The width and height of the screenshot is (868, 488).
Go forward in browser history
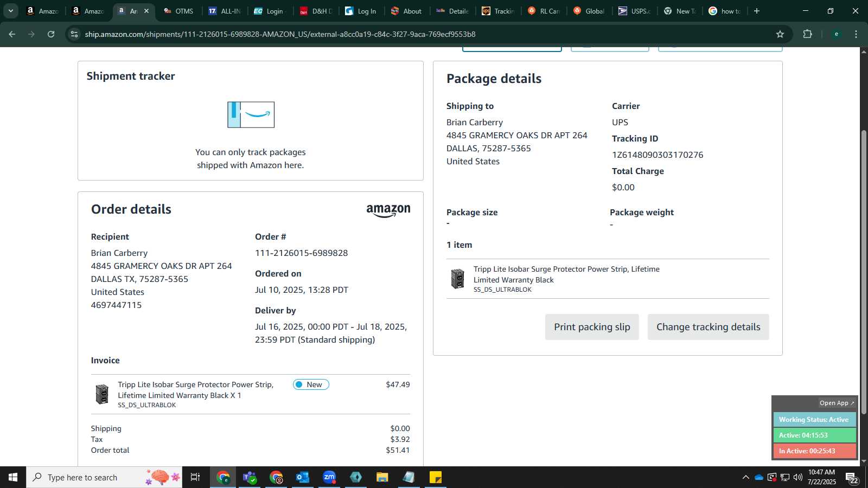pos(31,34)
